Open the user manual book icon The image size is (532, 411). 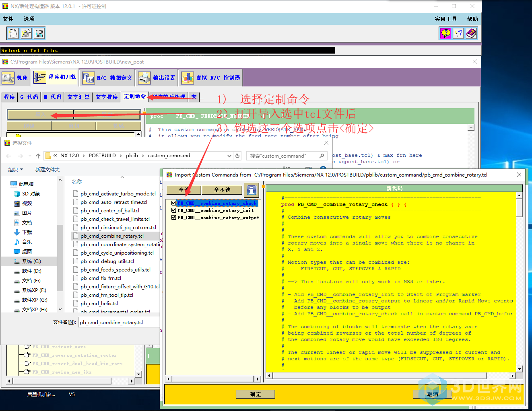(471, 33)
